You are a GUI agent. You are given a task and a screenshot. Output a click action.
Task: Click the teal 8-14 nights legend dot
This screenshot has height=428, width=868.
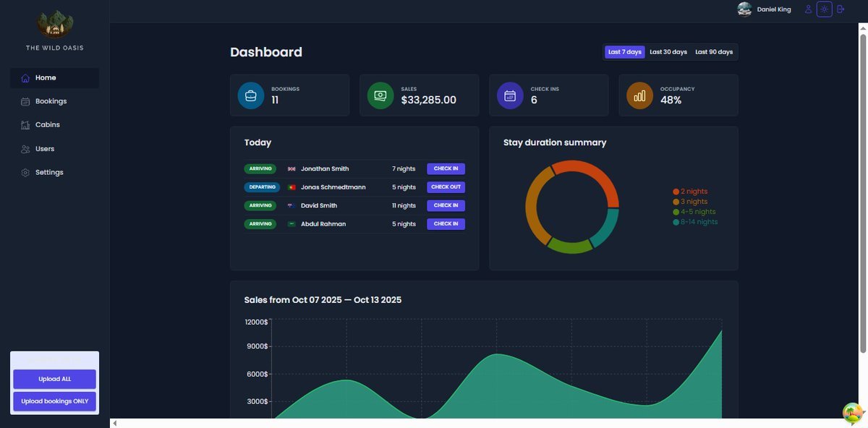pyautogui.click(x=676, y=222)
